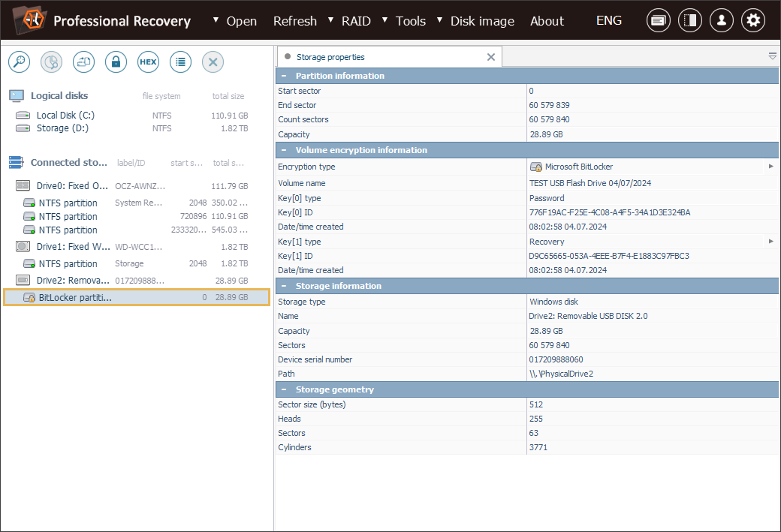Open the About menu item
Image resolution: width=781 pixels, height=532 pixels.
pyautogui.click(x=547, y=21)
